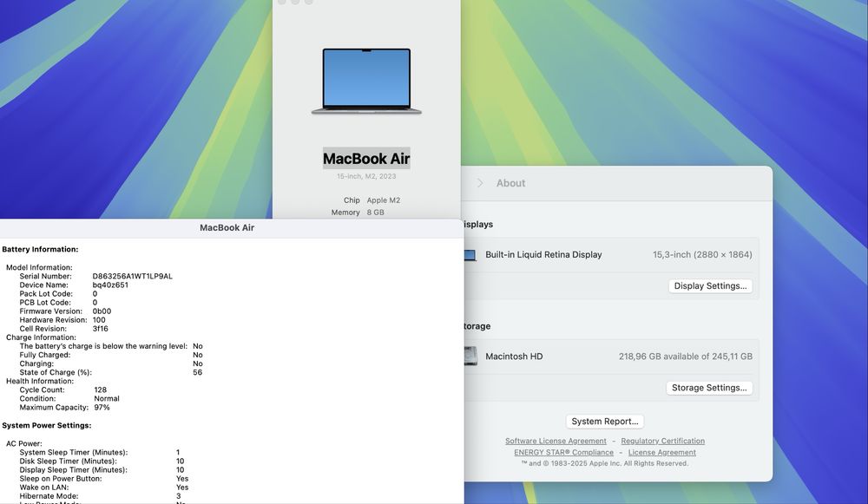This screenshot has height=504, width=868.
Task: Open the Regulatory Certification link
Action: click(662, 441)
